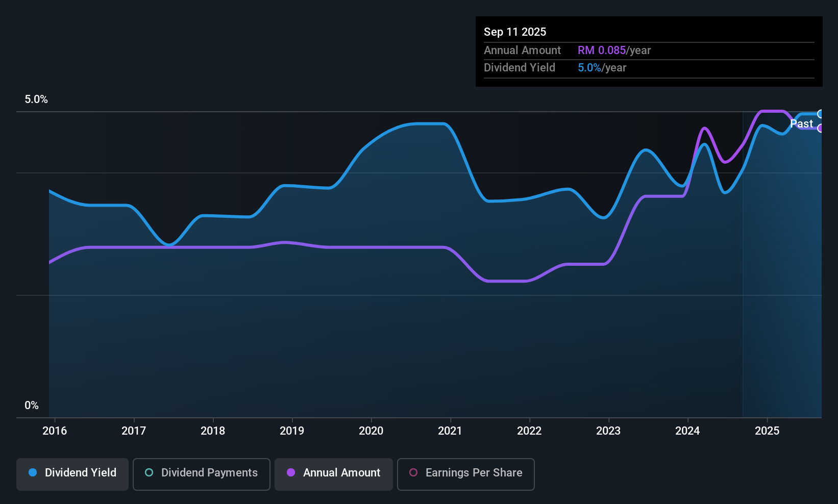Click the 5.0% label on the y-axis

click(x=36, y=99)
